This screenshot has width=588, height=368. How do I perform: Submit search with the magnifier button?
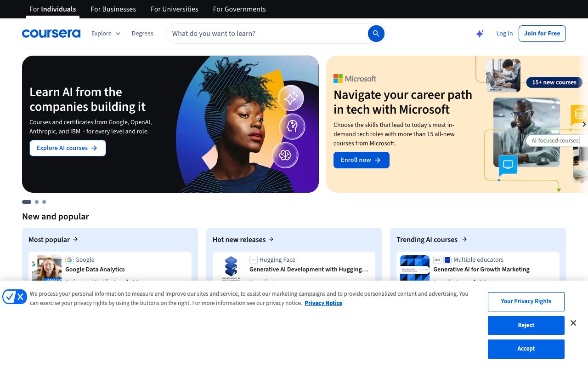(x=376, y=34)
